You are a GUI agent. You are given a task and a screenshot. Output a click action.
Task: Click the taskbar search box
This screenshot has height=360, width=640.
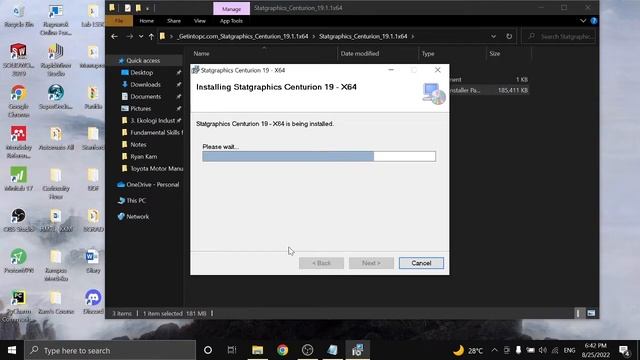(110, 350)
